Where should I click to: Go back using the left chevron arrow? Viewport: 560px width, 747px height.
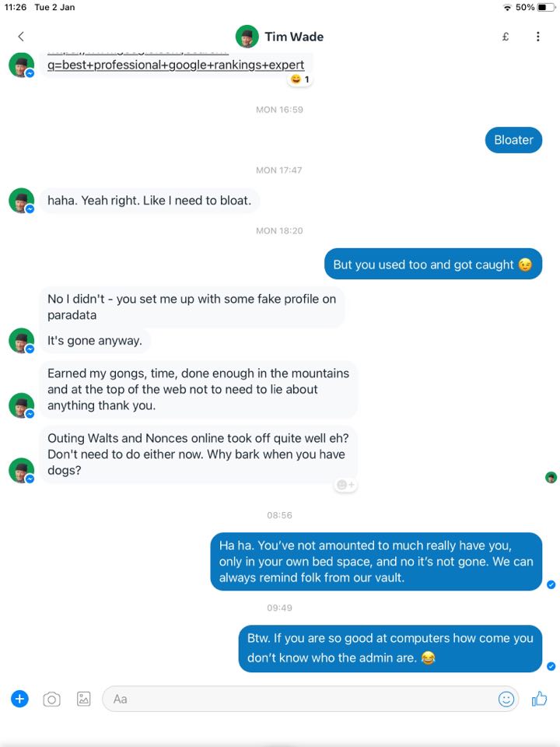click(21, 37)
